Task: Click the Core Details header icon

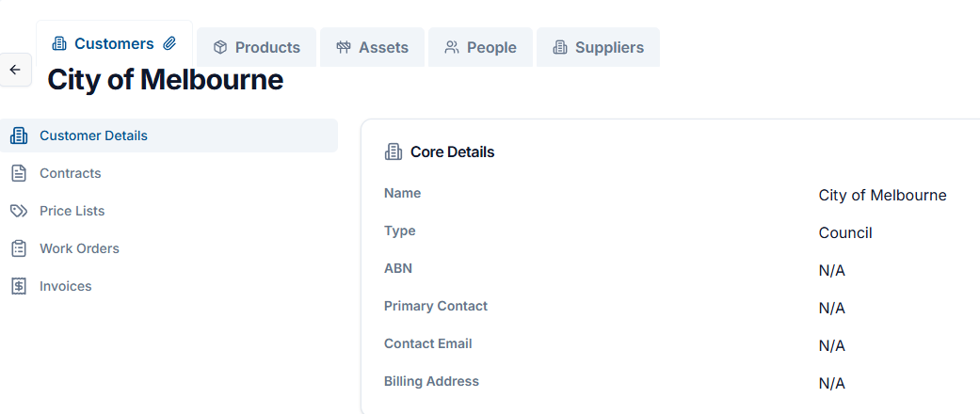Action: pos(394,151)
